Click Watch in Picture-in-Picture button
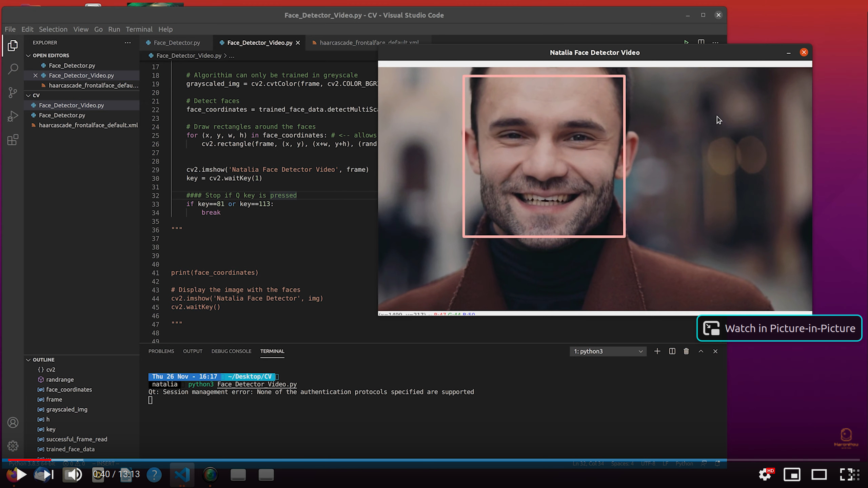Screen dimensions: 868x488 click(x=779, y=328)
